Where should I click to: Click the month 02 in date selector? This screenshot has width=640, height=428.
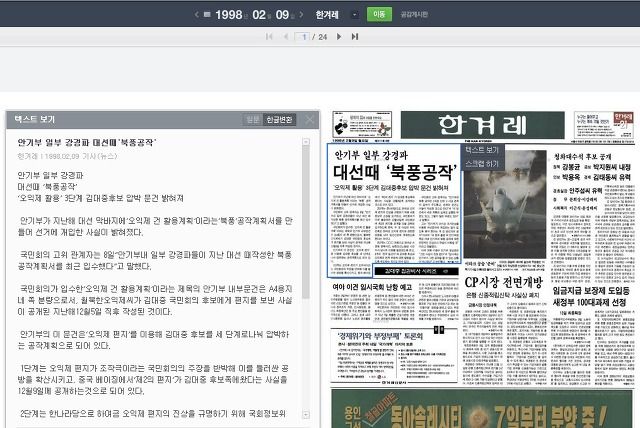click(x=259, y=15)
